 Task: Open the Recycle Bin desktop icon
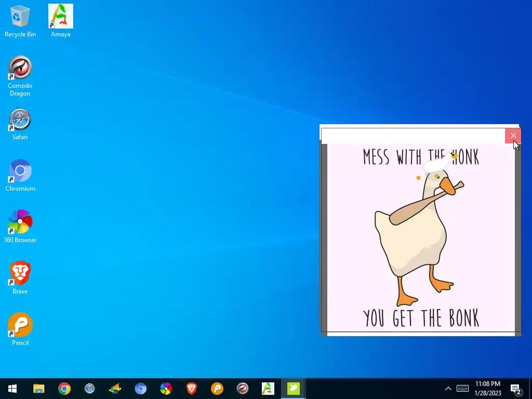point(20,21)
